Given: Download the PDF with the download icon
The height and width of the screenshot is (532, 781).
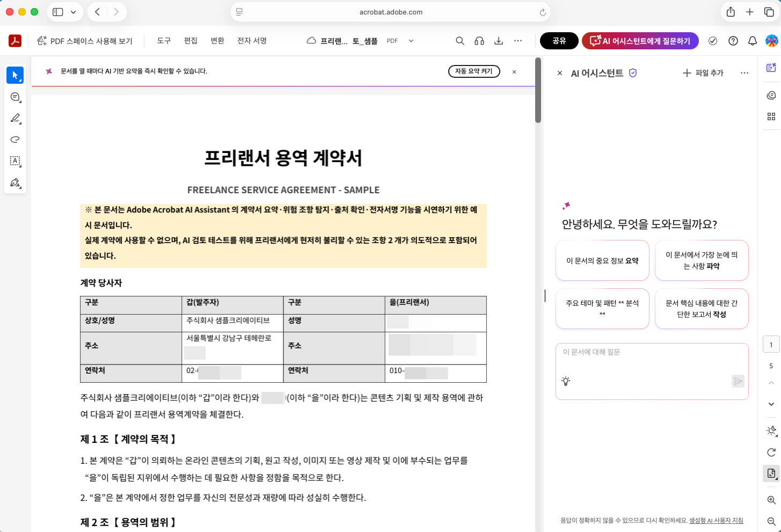Looking at the screenshot, I should [499, 41].
